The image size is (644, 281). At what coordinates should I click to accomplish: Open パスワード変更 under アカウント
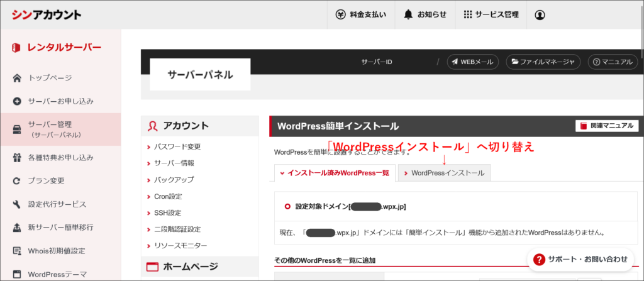pos(177,146)
